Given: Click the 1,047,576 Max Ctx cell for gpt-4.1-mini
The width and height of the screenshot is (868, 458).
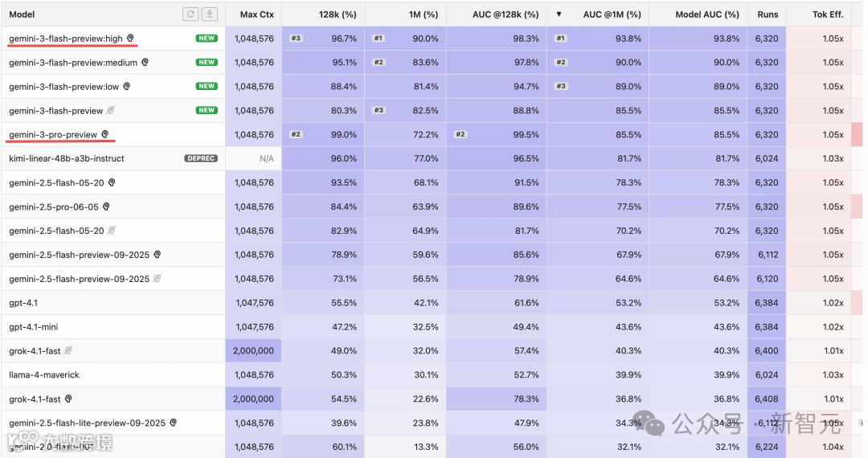Looking at the screenshot, I should coord(253,327).
